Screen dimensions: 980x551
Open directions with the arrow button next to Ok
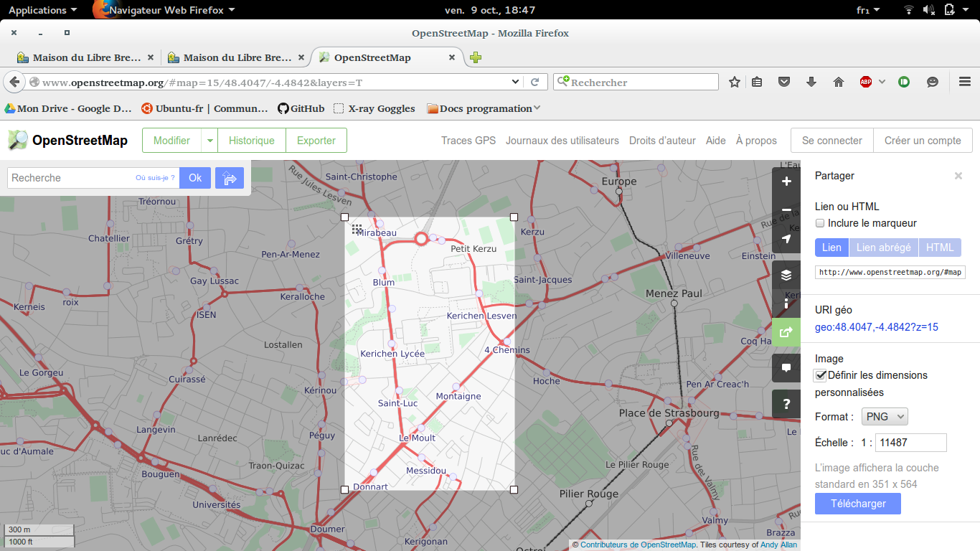pyautogui.click(x=230, y=178)
